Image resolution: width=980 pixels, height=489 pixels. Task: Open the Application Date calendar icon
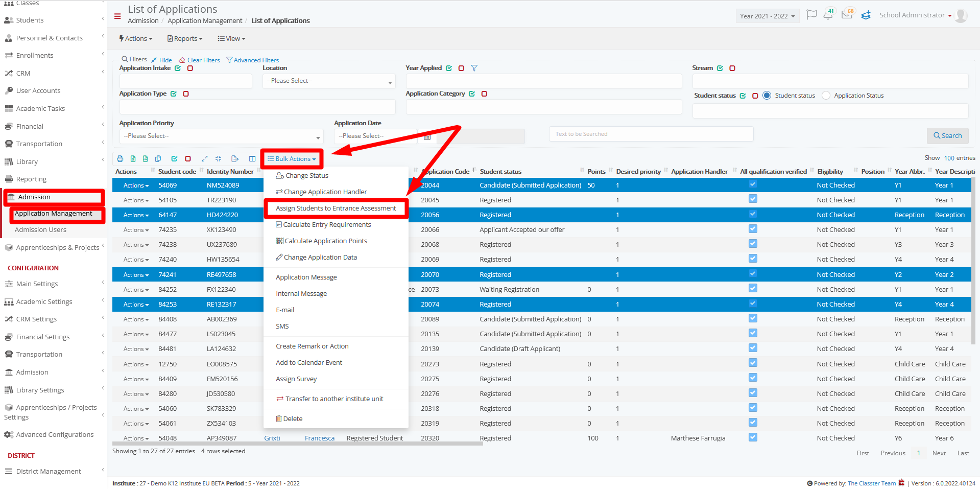coord(427,136)
